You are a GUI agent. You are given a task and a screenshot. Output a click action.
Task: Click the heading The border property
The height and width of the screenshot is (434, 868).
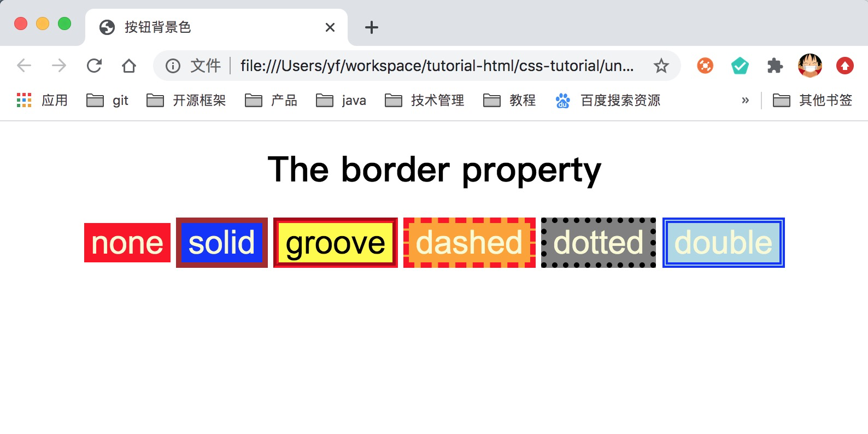point(435,170)
